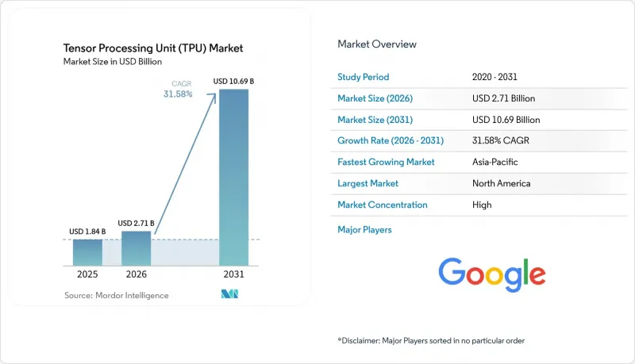
Task: Click the USD 10.69 B bar label
Action: coord(233,82)
